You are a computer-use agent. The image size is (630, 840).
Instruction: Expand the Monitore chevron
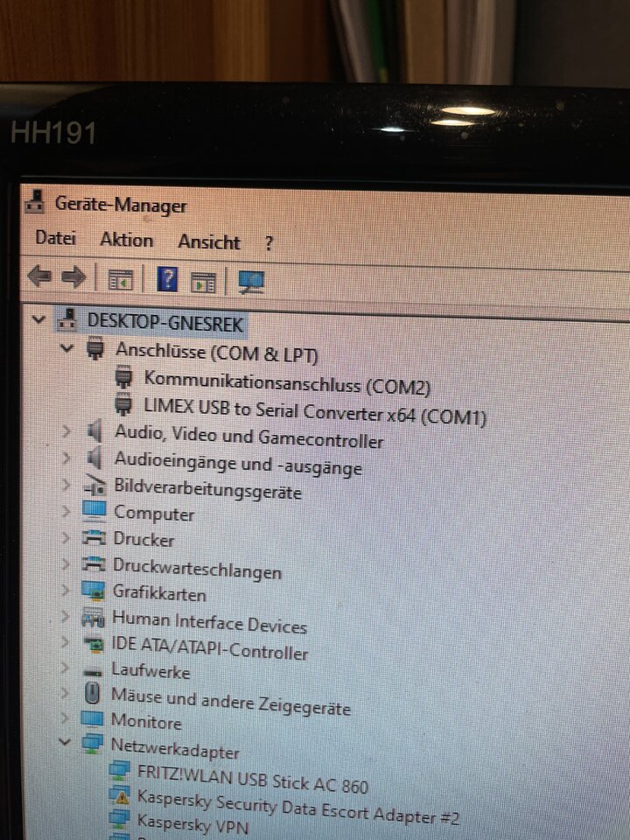65,717
